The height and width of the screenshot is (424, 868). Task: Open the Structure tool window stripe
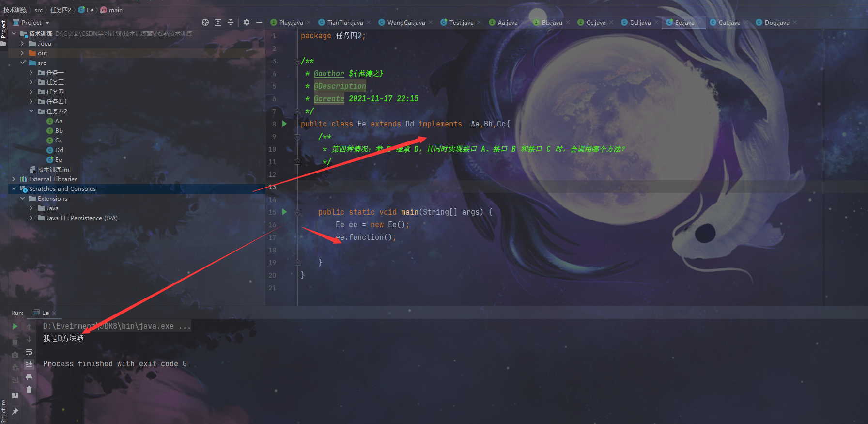[3, 411]
